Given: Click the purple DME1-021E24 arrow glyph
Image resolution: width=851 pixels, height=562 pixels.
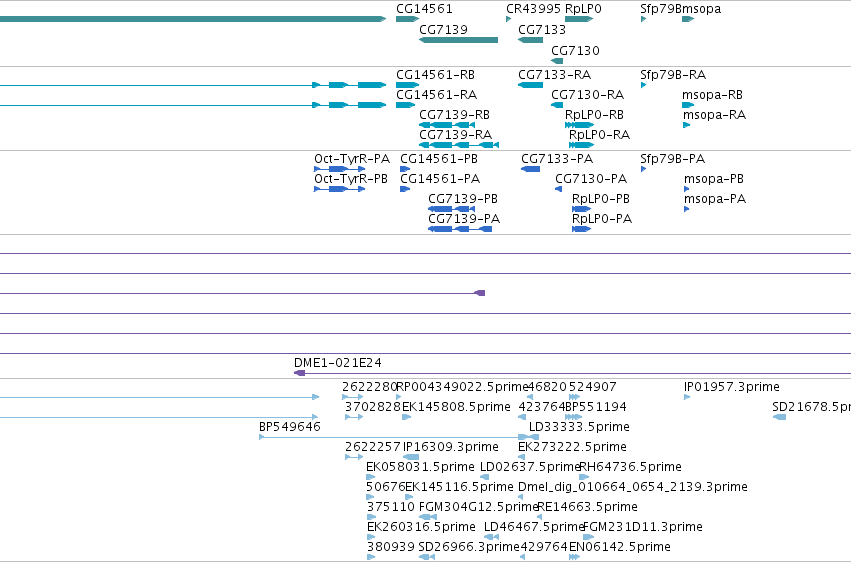Looking at the screenshot, I should pyautogui.click(x=300, y=373).
